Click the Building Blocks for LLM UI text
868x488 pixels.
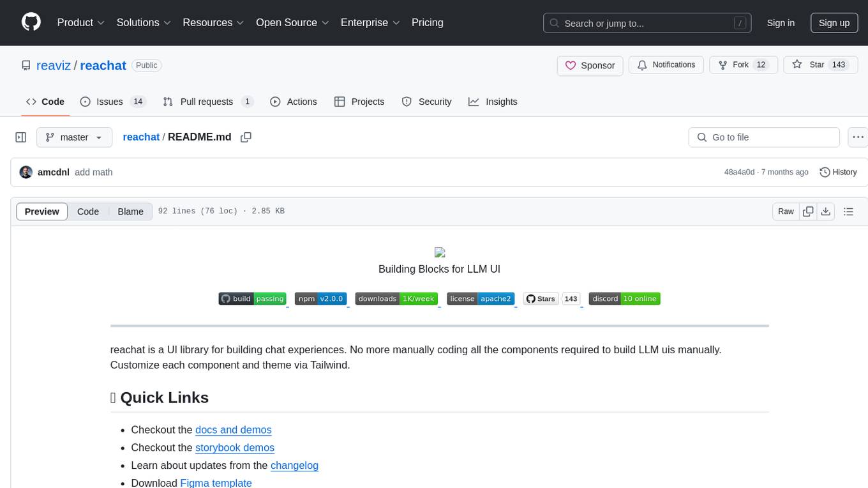(439, 269)
